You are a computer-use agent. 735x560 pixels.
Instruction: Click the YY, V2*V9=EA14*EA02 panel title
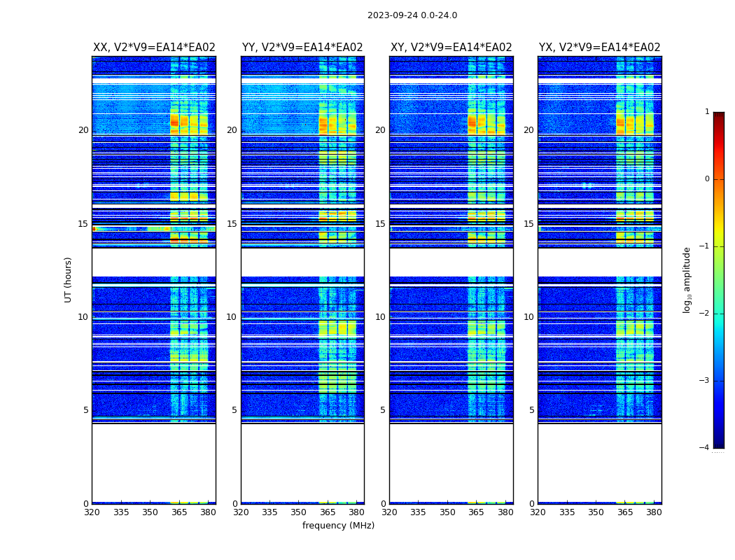point(302,48)
